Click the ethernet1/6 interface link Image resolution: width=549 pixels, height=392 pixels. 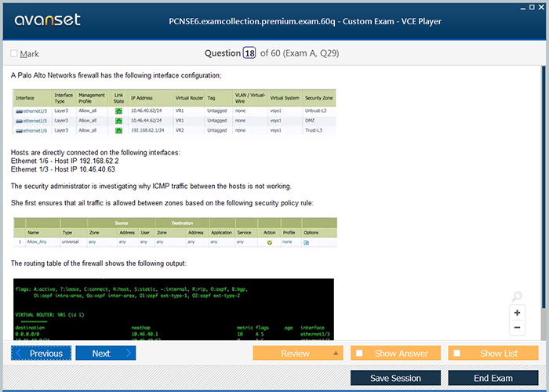[x=34, y=131]
